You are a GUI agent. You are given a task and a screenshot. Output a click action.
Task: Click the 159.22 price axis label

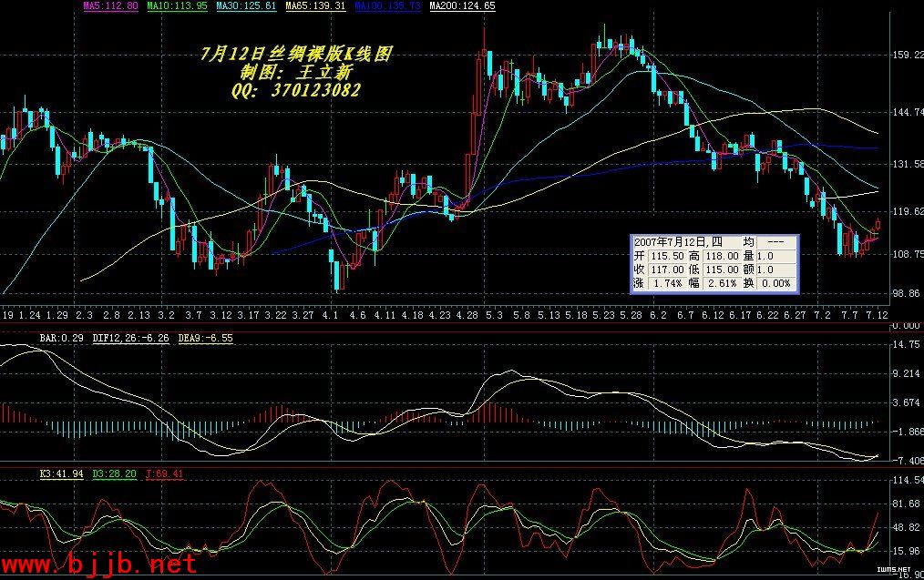[909, 55]
